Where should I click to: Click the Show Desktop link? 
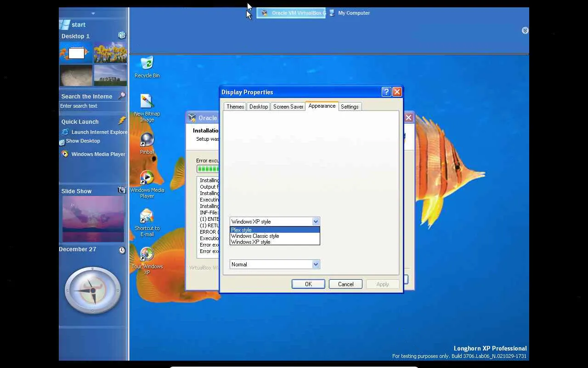point(83,141)
